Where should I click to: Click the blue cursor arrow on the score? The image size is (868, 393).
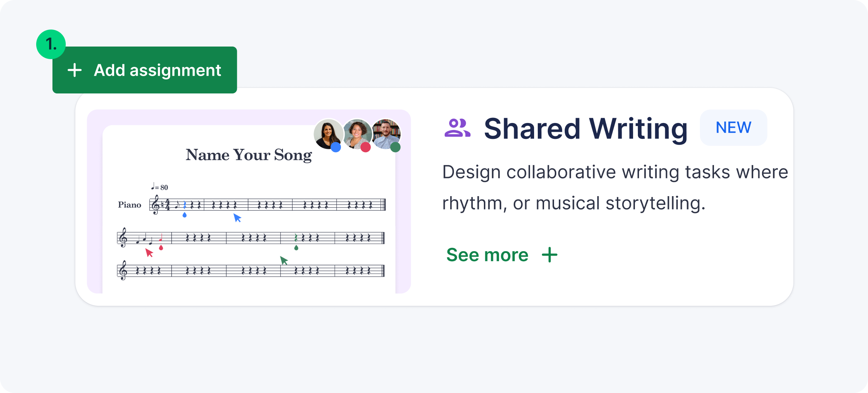click(x=237, y=218)
